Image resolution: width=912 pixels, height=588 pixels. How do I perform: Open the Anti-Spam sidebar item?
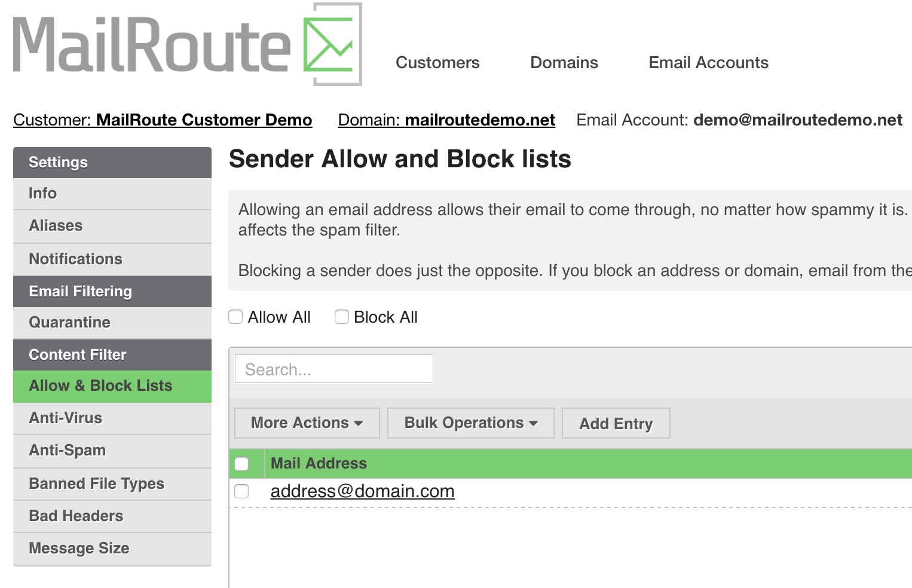pos(112,451)
